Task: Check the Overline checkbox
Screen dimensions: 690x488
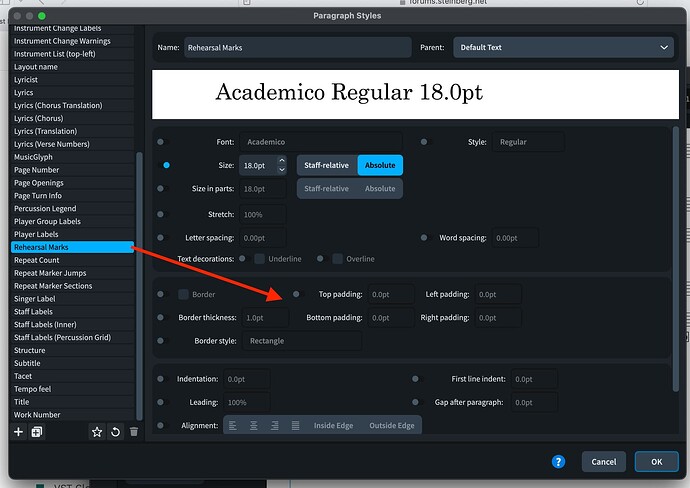Action: [x=338, y=259]
